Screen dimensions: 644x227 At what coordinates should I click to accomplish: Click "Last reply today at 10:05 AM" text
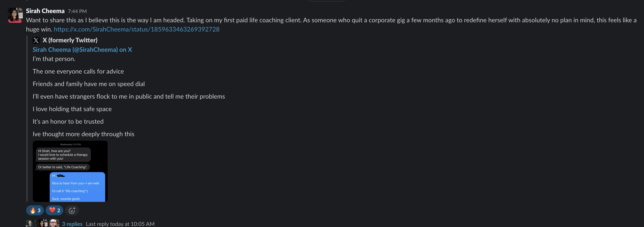click(120, 224)
